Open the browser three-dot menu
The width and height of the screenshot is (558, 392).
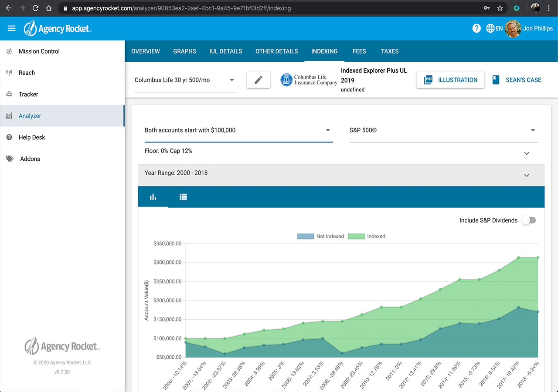[x=549, y=8]
